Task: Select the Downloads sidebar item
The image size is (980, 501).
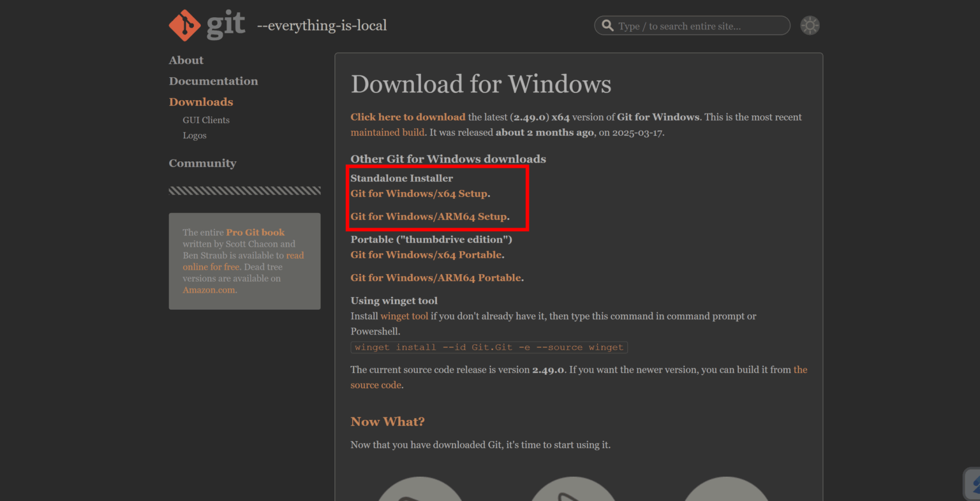Action: click(201, 102)
